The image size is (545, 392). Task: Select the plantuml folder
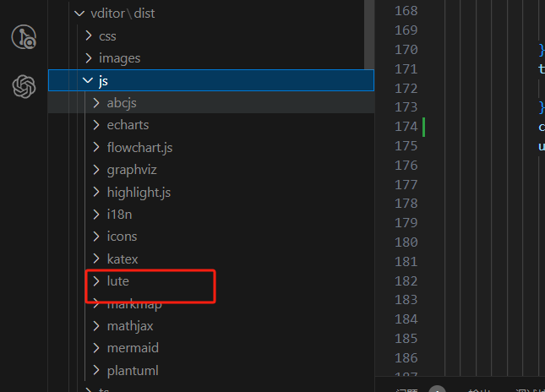point(133,370)
